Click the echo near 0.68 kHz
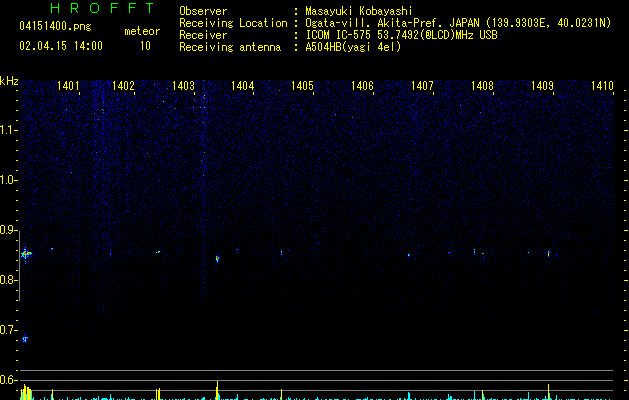629x400 pixels. coord(25,339)
